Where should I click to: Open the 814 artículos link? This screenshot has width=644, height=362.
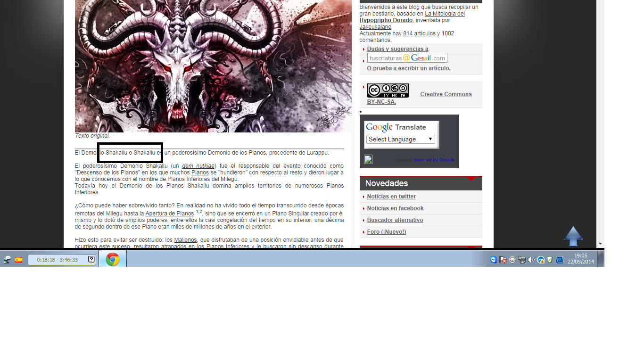pos(419,33)
